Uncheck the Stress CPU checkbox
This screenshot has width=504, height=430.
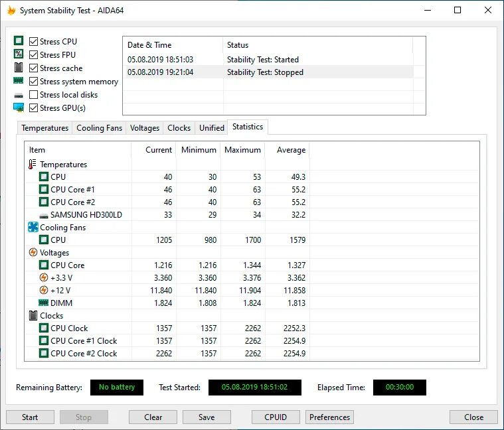pos(33,41)
